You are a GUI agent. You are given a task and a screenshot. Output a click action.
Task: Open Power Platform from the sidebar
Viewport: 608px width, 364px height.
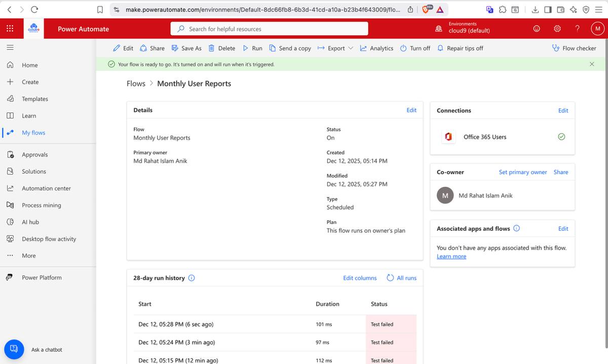(x=42, y=277)
